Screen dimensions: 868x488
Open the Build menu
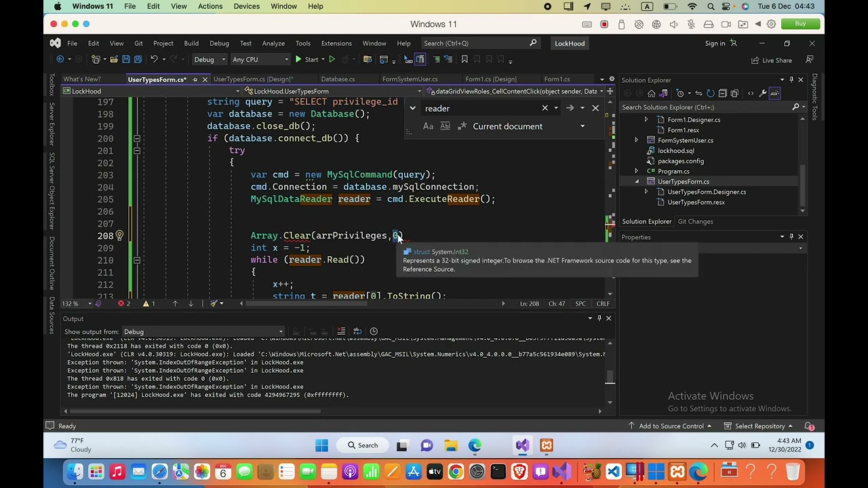point(191,43)
